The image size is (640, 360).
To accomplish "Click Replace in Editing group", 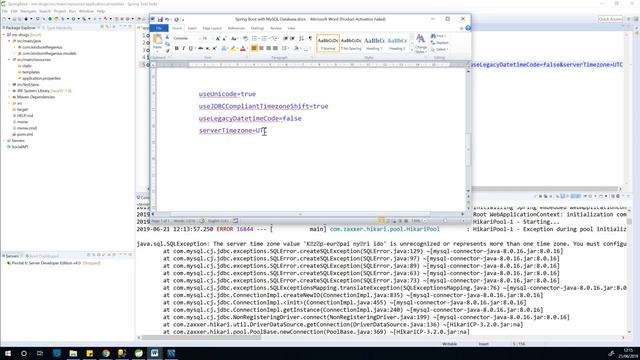I will pyautogui.click(x=439, y=43).
